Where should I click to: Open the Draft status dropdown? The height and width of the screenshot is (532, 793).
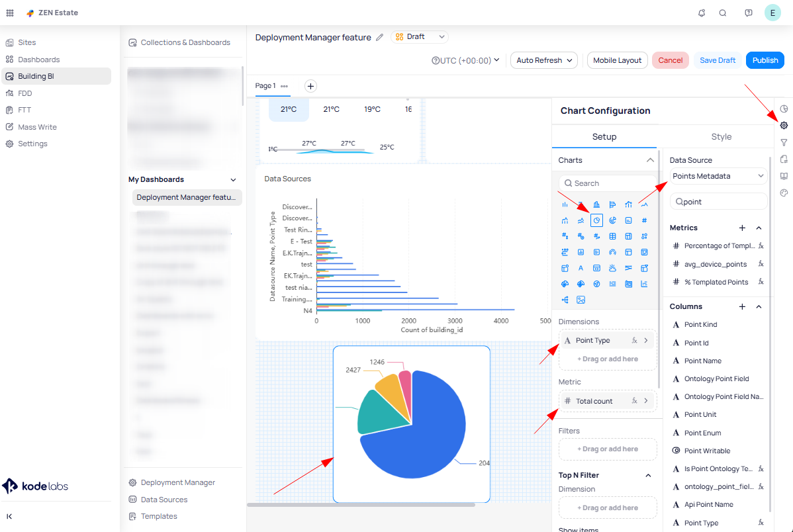pos(420,37)
